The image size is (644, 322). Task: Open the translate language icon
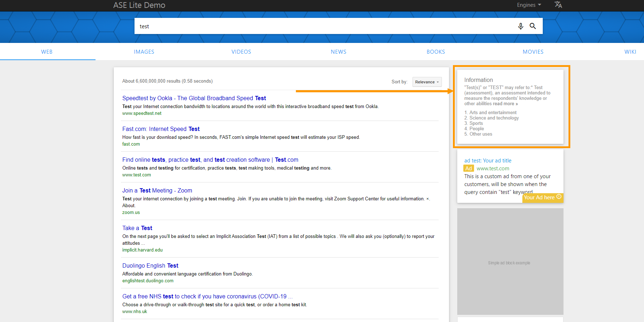558,5
